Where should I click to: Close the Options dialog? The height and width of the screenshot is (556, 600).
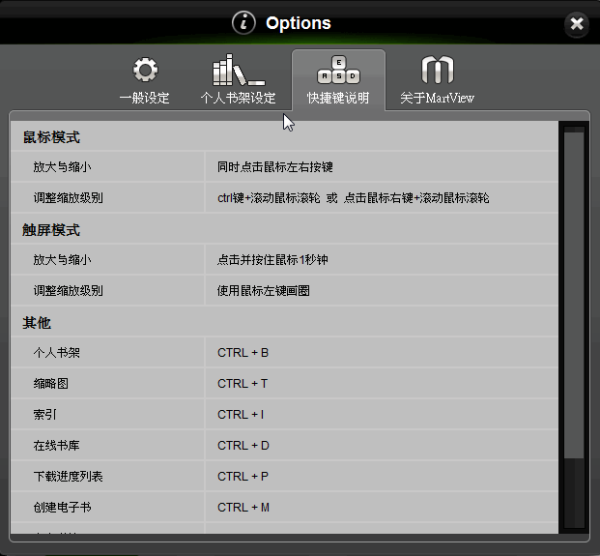pyautogui.click(x=576, y=24)
